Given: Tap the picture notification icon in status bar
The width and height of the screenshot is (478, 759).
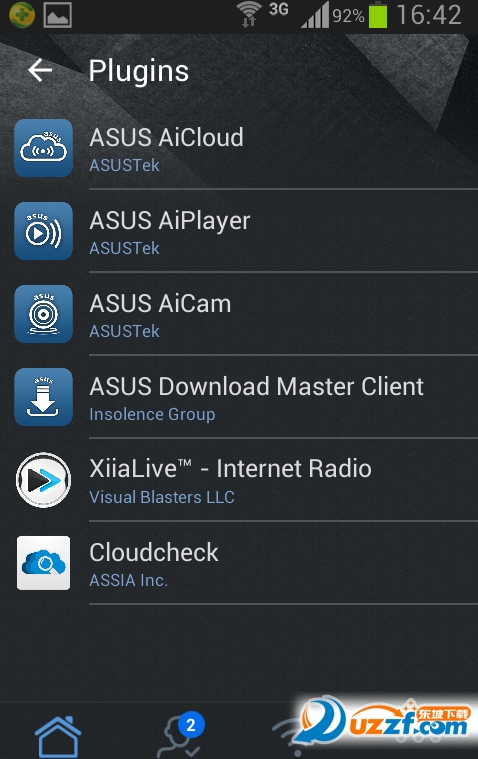Looking at the screenshot, I should (x=58, y=15).
